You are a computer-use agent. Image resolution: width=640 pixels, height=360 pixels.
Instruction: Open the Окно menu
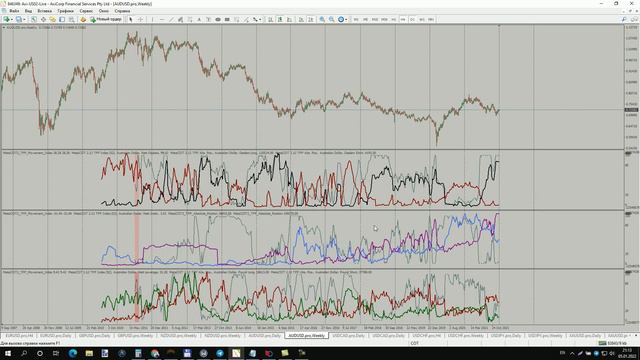pos(104,11)
